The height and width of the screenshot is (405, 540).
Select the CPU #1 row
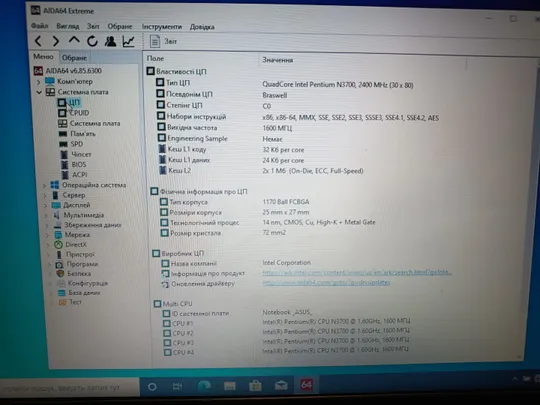pyautogui.click(x=287, y=322)
